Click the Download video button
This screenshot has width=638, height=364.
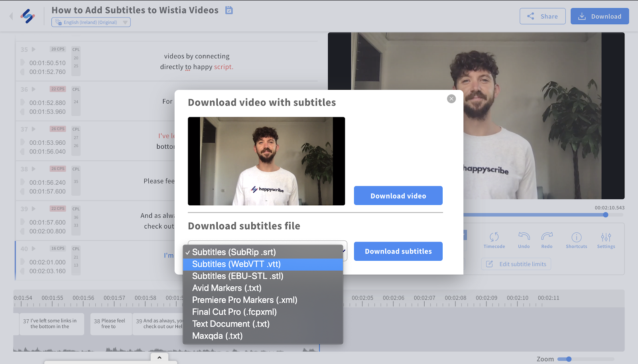click(x=398, y=196)
